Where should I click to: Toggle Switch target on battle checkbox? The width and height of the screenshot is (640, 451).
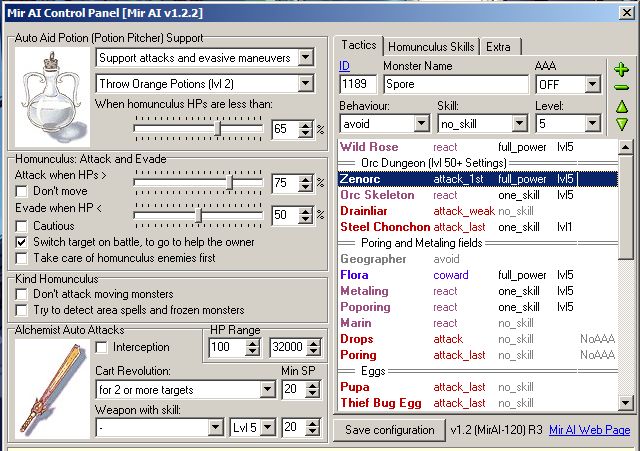pyautogui.click(x=23, y=242)
